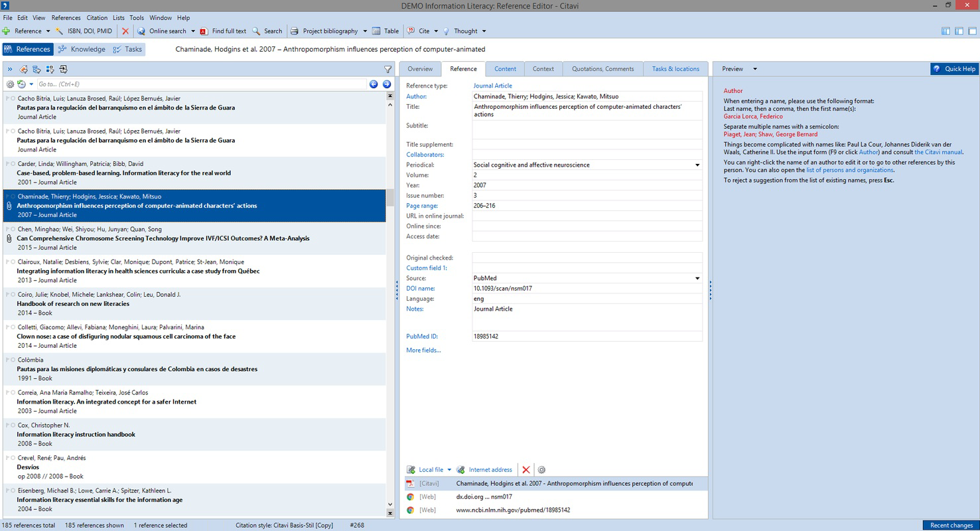
Task: Open the References menu
Action: 66,18
